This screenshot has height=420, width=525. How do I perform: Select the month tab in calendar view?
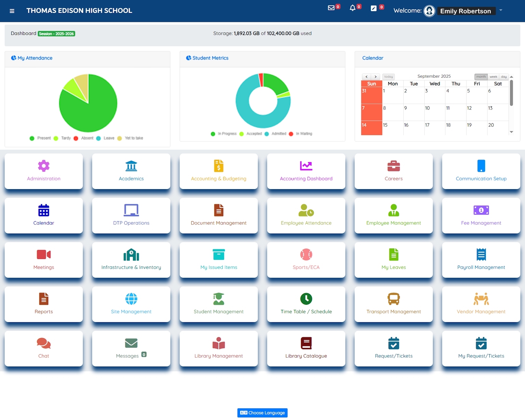tap(481, 77)
